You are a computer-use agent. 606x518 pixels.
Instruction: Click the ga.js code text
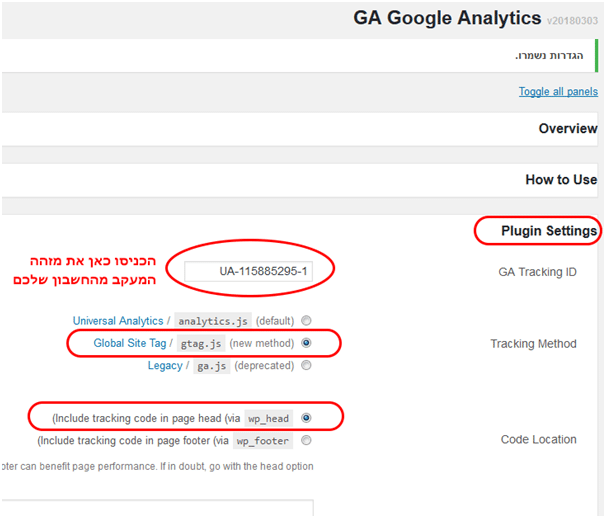tap(212, 366)
